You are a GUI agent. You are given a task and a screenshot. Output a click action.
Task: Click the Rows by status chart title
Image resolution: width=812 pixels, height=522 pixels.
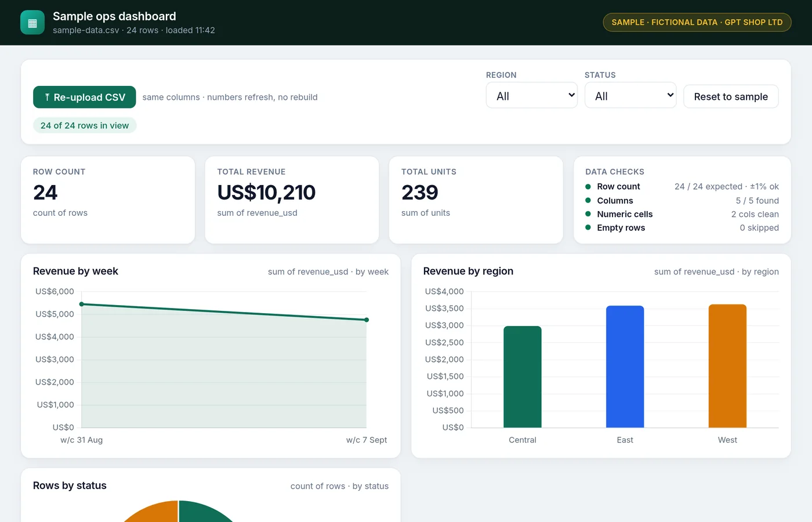[x=70, y=485]
